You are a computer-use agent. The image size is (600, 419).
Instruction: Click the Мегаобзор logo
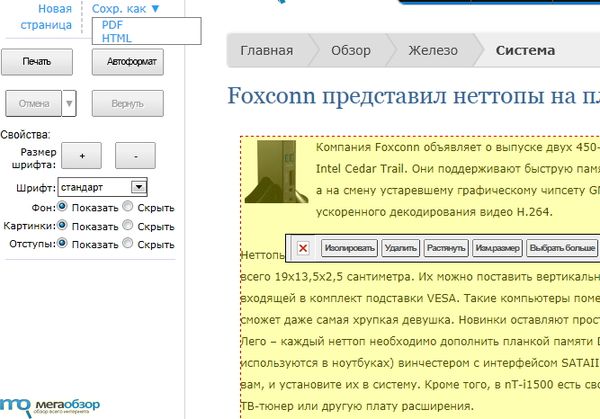pos(50,407)
